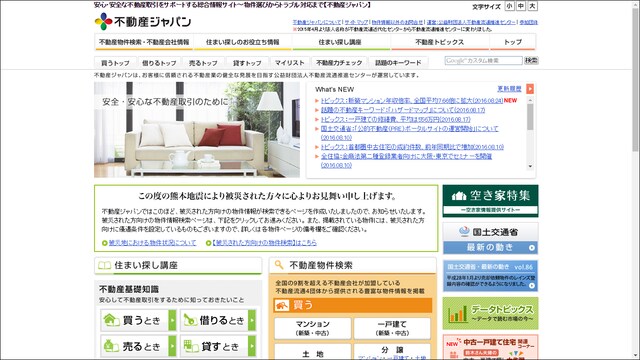Go to 買うトップ
The image size is (640, 360).
click(x=116, y=63)
